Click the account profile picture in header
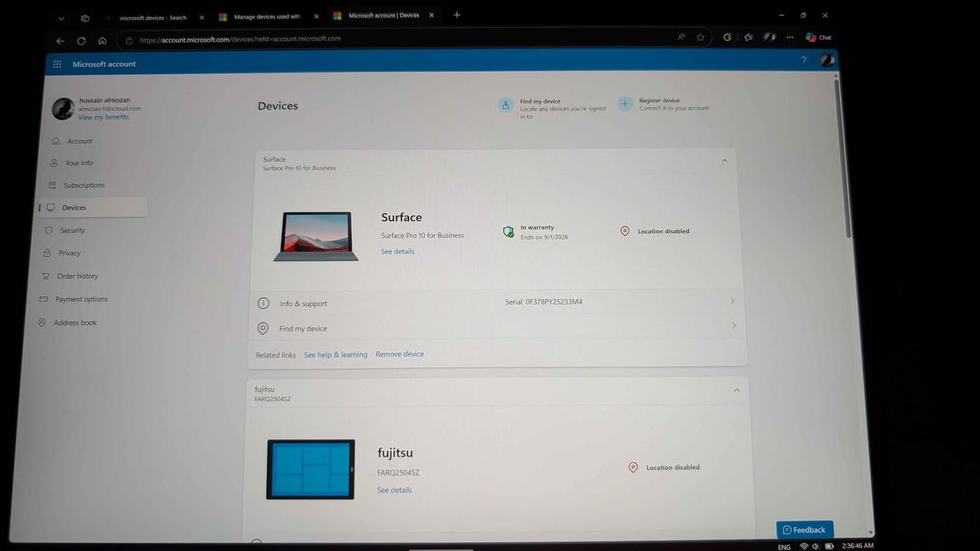 click(x=826, y=60)
